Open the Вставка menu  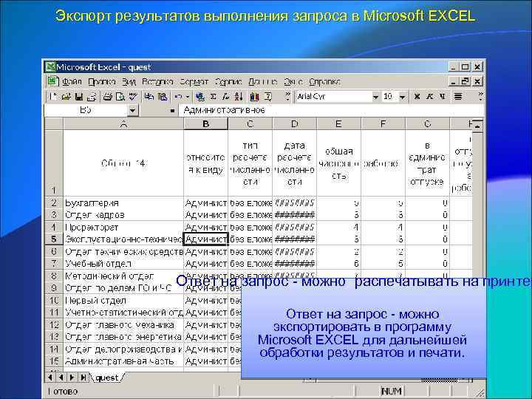[157, 82]
